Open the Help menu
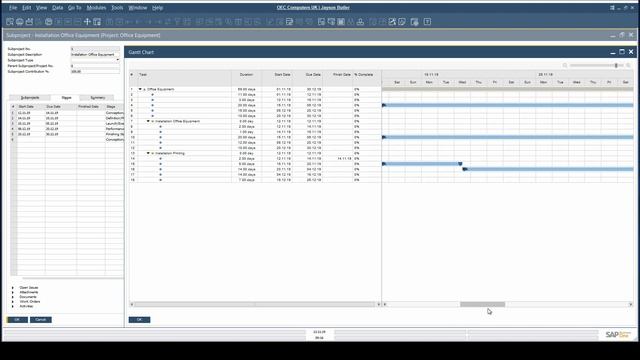This screenshot has width=640, height=360. (157, 8)
